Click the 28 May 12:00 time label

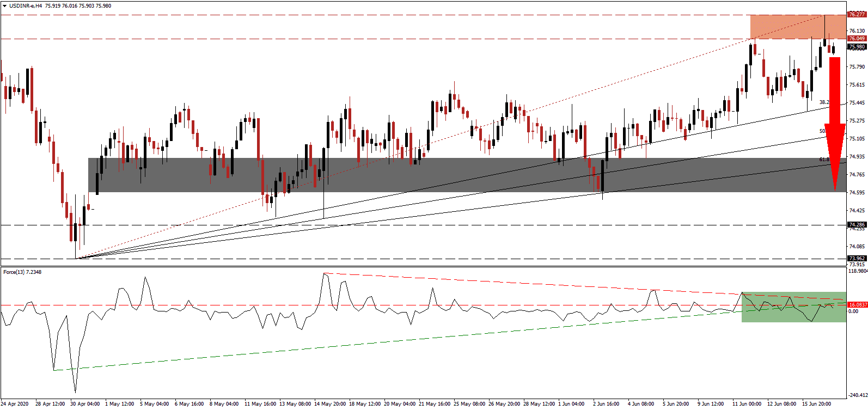[539, 404]
